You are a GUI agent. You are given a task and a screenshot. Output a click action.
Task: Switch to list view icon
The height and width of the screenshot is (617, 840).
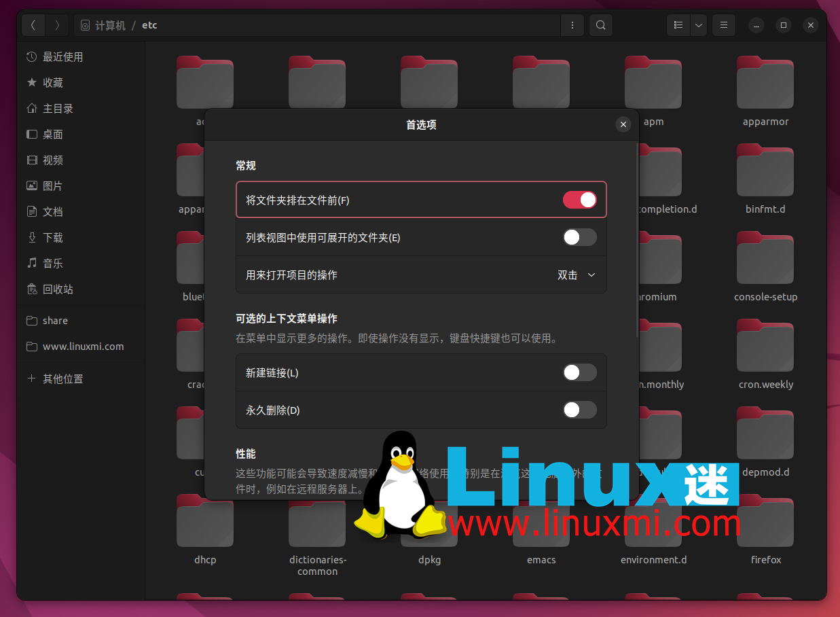coord(678,25)
